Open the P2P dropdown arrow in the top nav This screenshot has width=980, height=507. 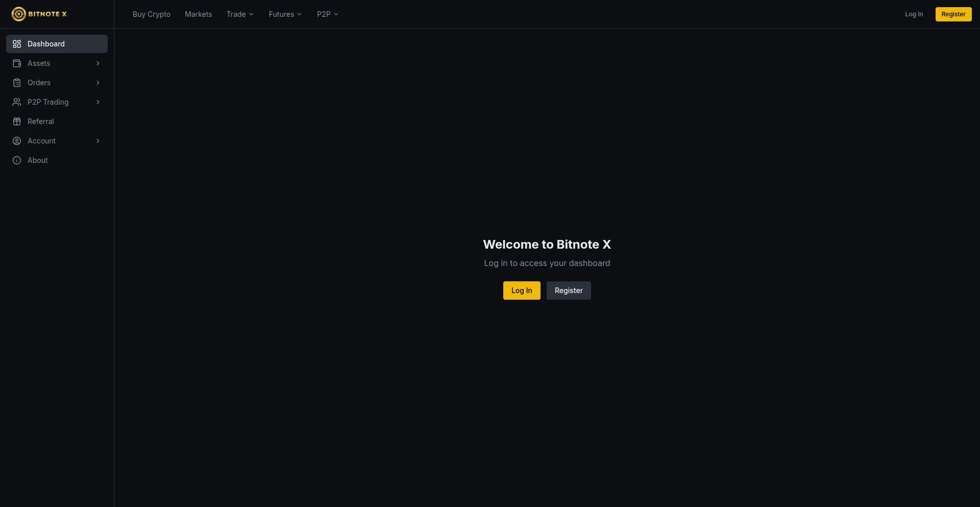pos(336,14)
